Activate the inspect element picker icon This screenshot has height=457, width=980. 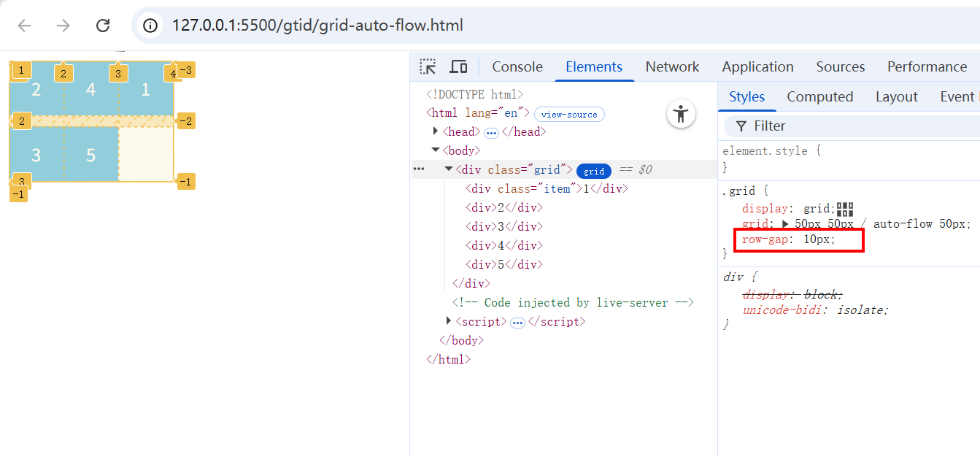coord(428,67)
